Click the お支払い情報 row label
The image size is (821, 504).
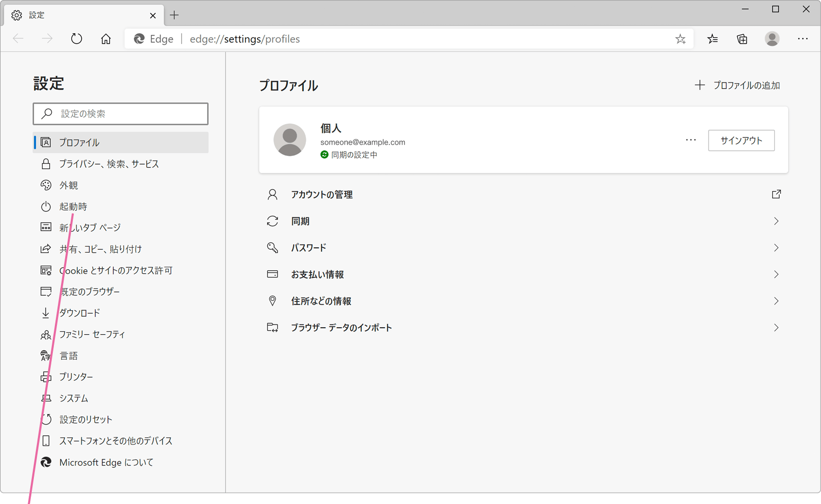[x=317, y=275]
